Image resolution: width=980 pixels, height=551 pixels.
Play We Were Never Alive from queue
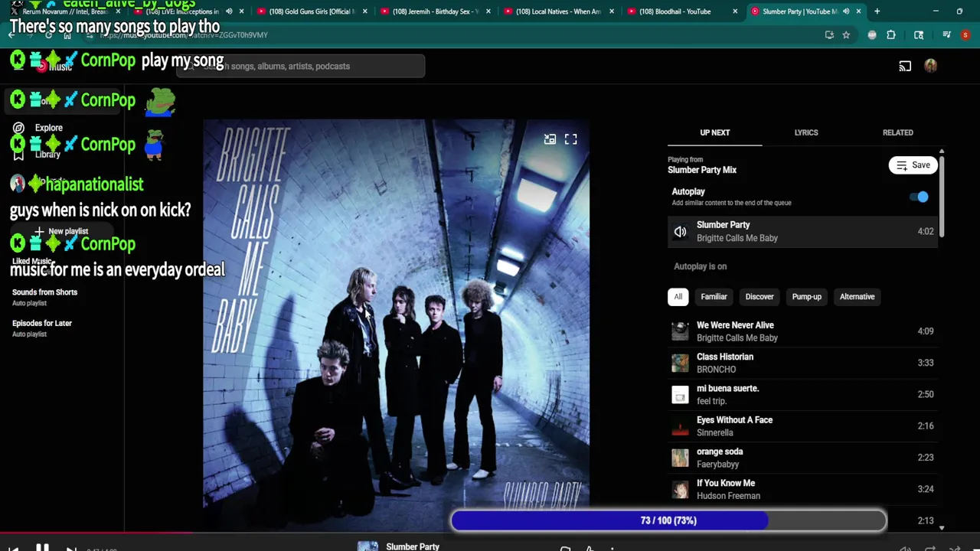pyautogui.click(x=803, y=331)
